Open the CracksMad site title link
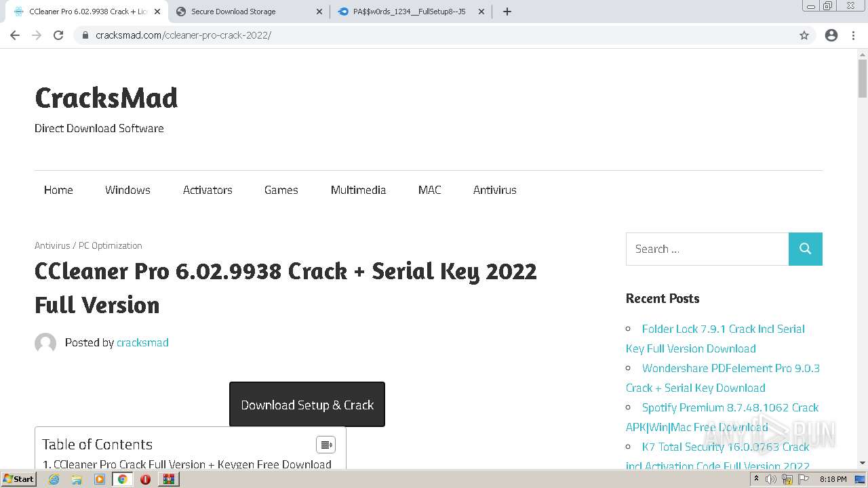Viewport: 868px width, 488px height. [106, 98]
